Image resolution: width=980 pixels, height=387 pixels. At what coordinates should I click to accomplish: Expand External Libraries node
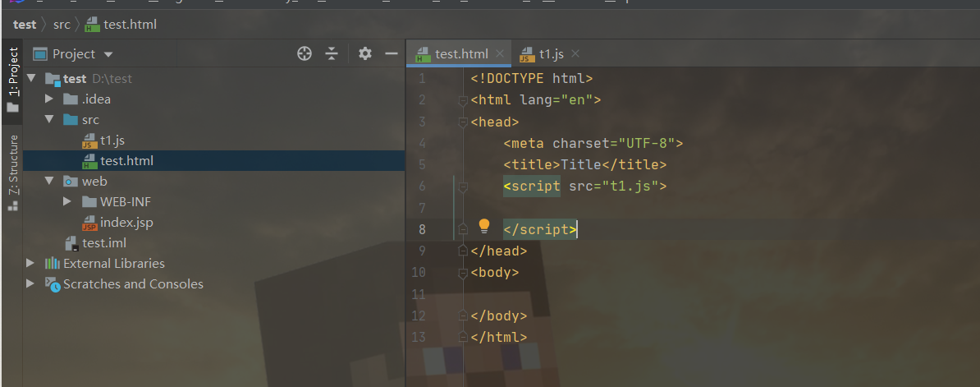coord(30,263)
